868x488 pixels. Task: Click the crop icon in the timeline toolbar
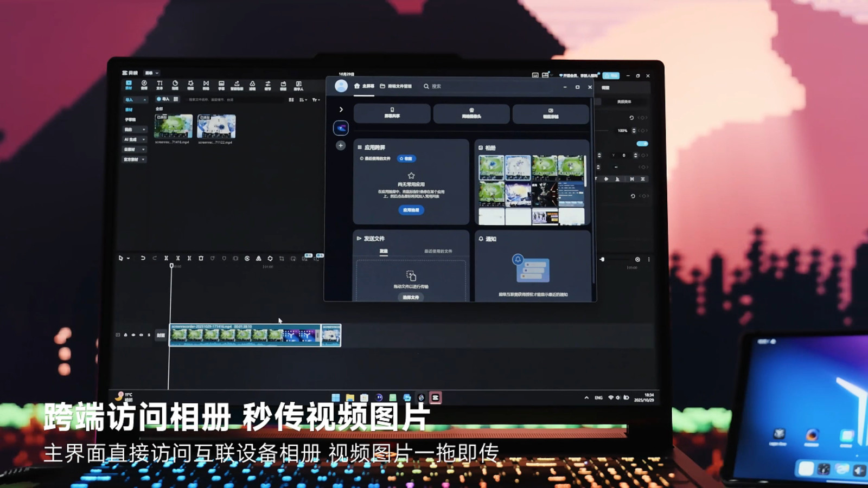click(x=282, y=259)
